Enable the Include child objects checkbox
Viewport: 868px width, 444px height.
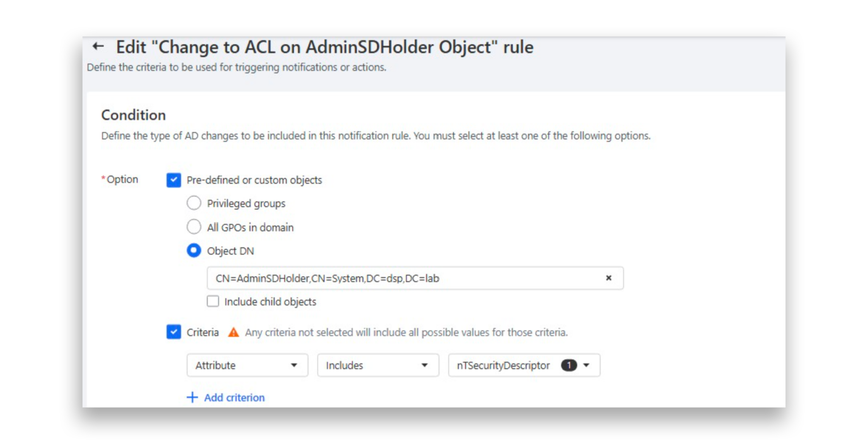tap(213, 301)
